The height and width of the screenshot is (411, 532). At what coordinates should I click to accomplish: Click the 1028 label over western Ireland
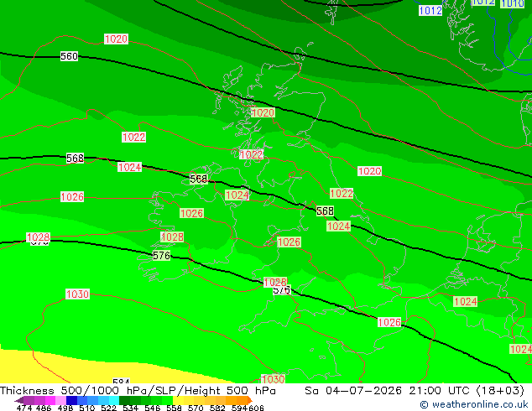click(172, 237)
